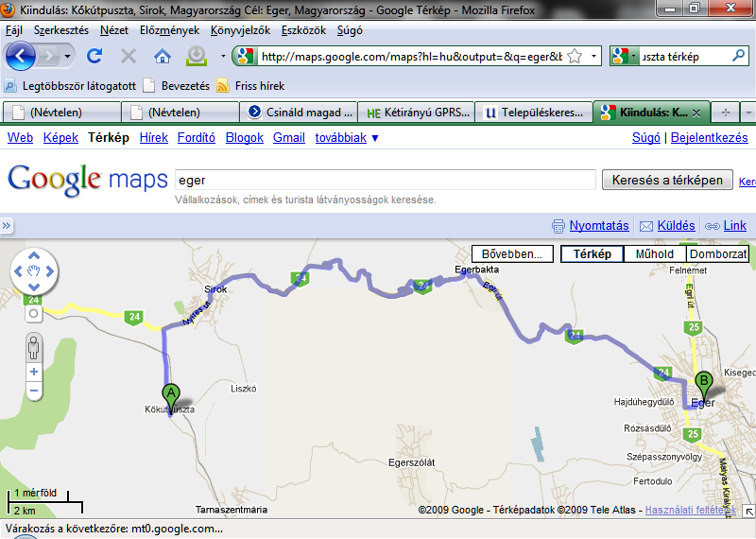756x539 pixels.
Task: Open Képek link
Action: (60, 137)
